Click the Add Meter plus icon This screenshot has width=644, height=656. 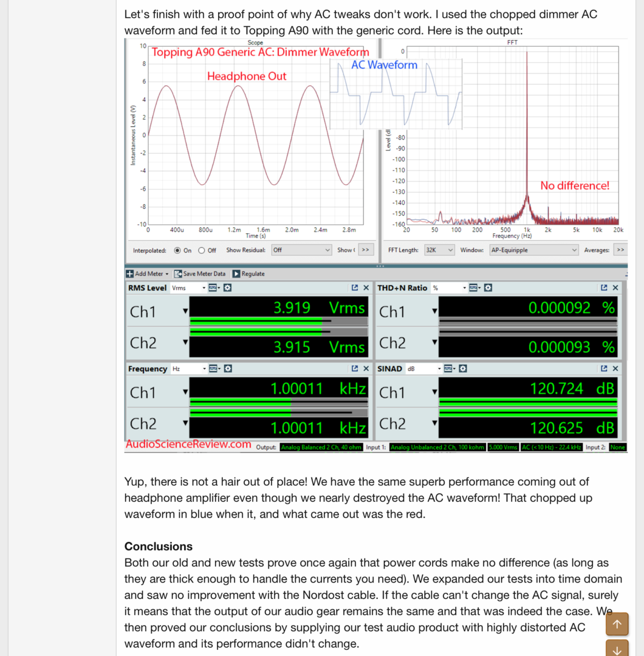(130, 273)
